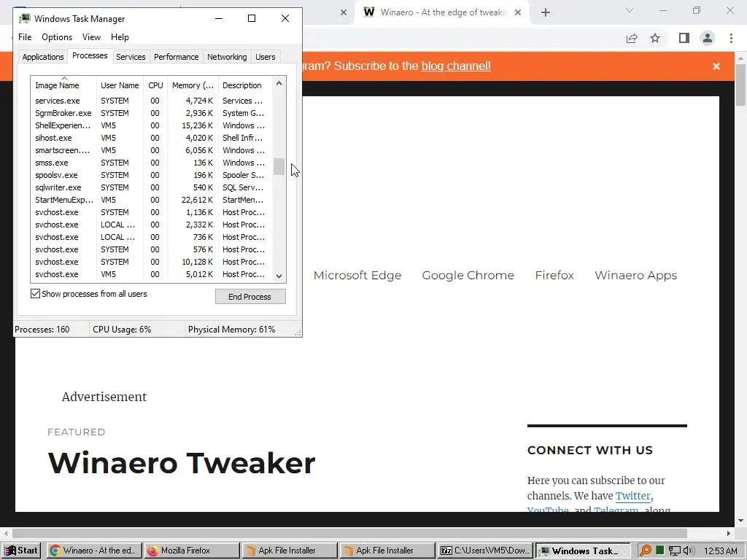747x560 pixels.
Task: Toggle Show processes from all users
Action: pos(35,294)
